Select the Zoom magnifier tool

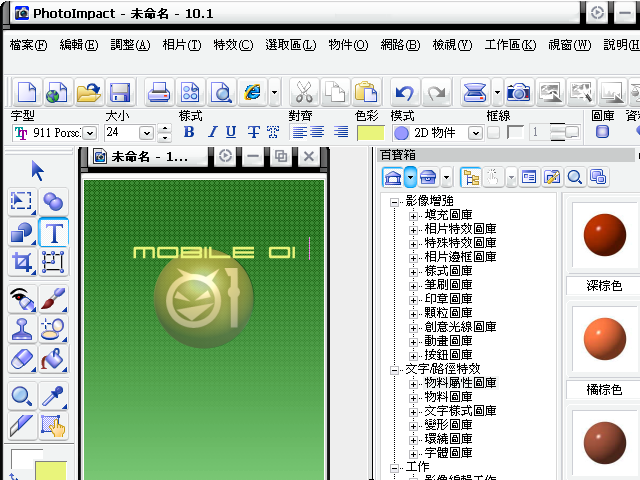click(x=22, y=396)
